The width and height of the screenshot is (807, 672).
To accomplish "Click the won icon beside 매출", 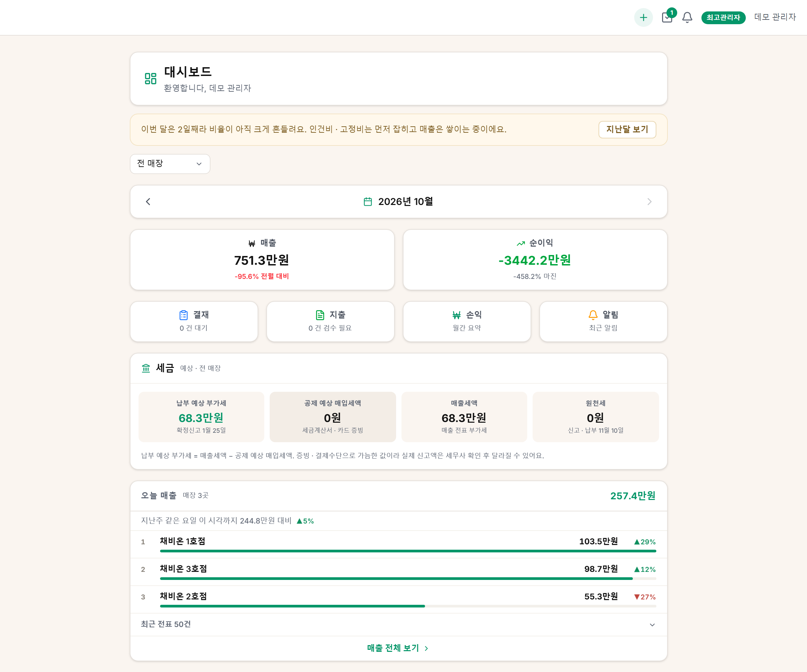I will pyautogui.click(x=252, y=244).
